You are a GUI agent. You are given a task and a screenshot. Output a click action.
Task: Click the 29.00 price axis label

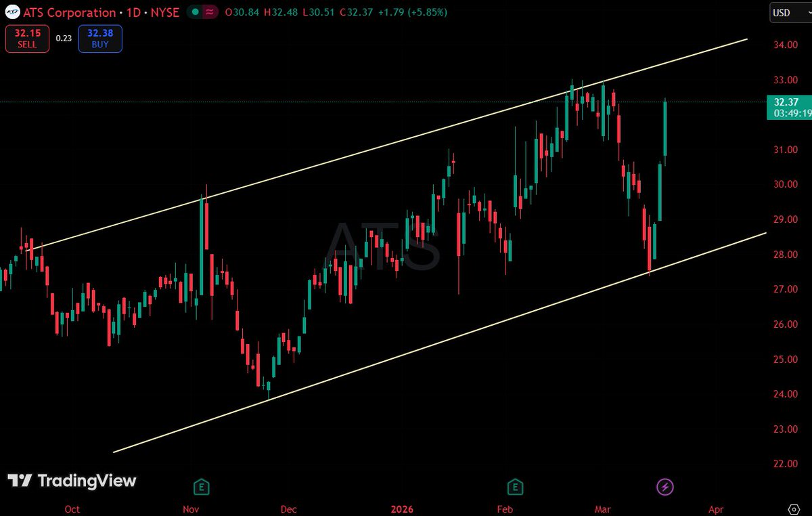[786, 219]
